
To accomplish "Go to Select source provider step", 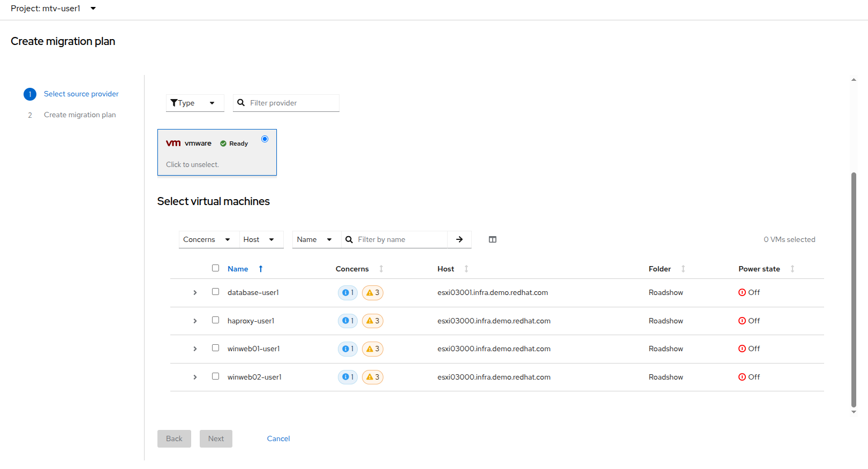I will 81,94.
